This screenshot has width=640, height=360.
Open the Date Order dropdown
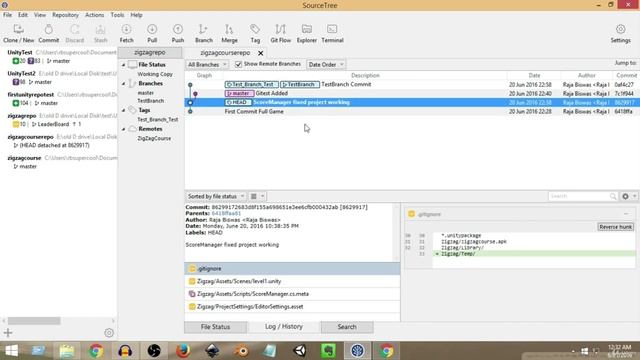[x=326, y=64]
